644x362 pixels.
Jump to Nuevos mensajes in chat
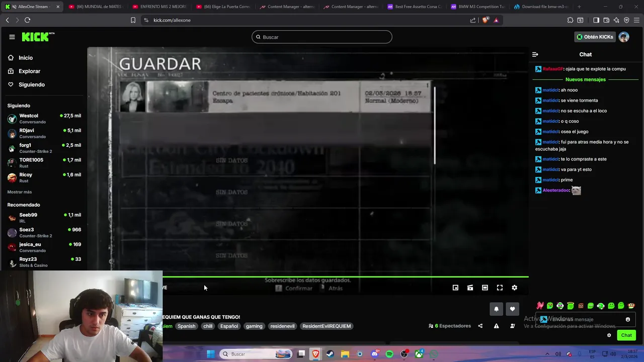pos(585,79)
